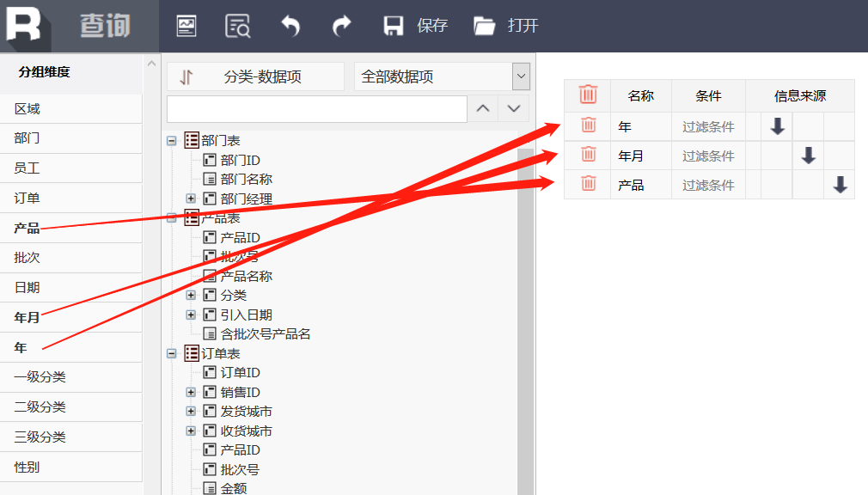The height and width of the screenshot is (495, 868).
Task: Select 金额 field in tree
Action: [x=234, y=488]
